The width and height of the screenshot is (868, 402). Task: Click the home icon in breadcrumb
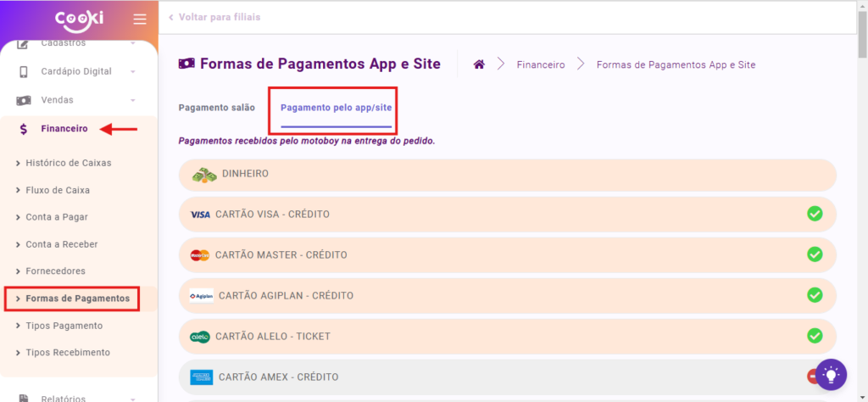(x=479, y=64)
